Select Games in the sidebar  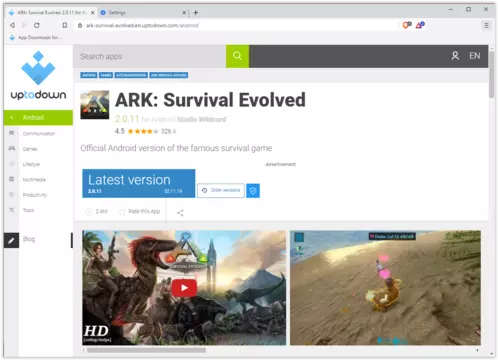30,149
